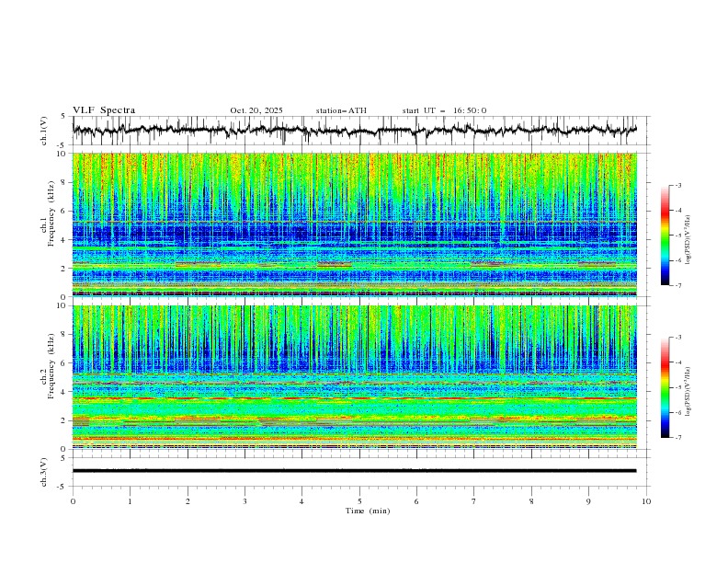
Task: Click the time axis tick label '8'
Action: pos(531,501)
